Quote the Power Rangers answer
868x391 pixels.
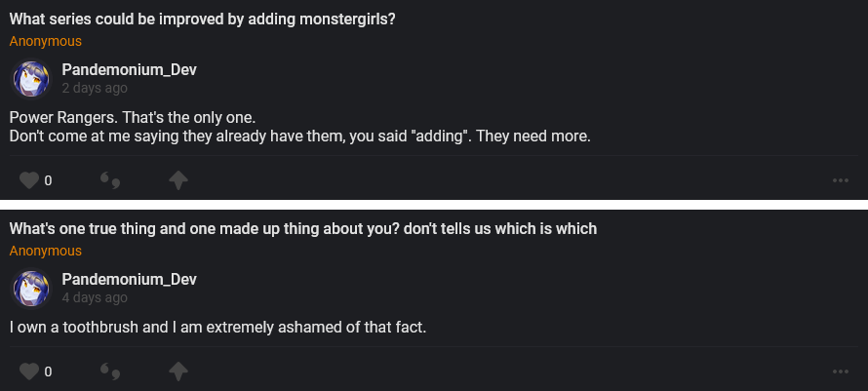pos(110,180)
